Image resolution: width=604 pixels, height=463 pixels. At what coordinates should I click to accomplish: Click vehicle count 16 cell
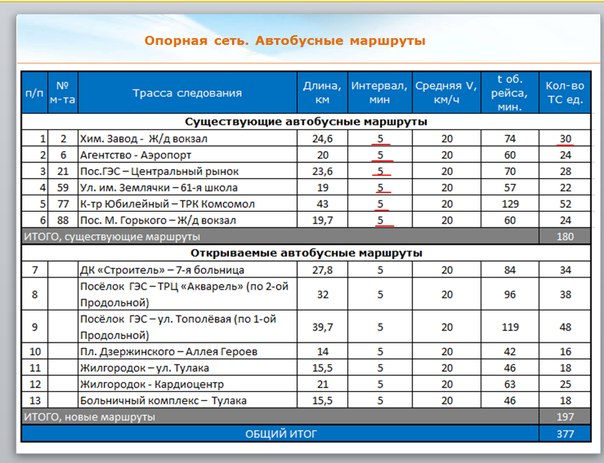click(x=565, y=351)
